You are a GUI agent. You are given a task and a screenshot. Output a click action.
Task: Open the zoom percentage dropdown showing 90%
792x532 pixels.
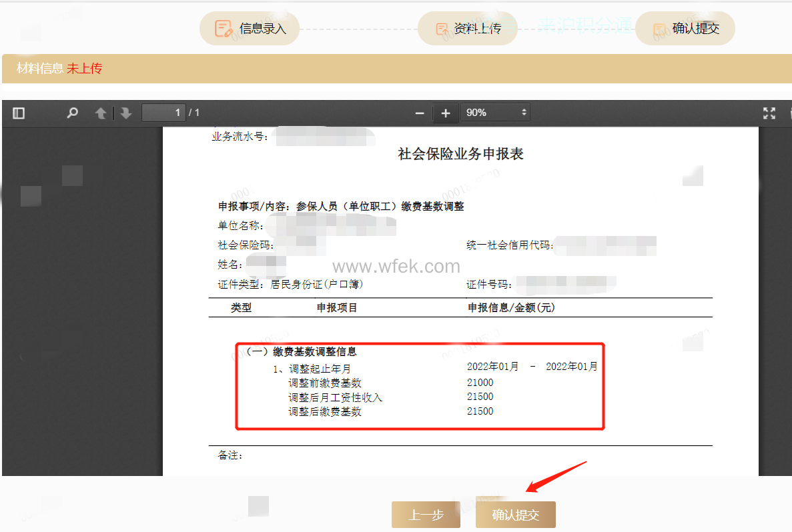coord(495,113)
